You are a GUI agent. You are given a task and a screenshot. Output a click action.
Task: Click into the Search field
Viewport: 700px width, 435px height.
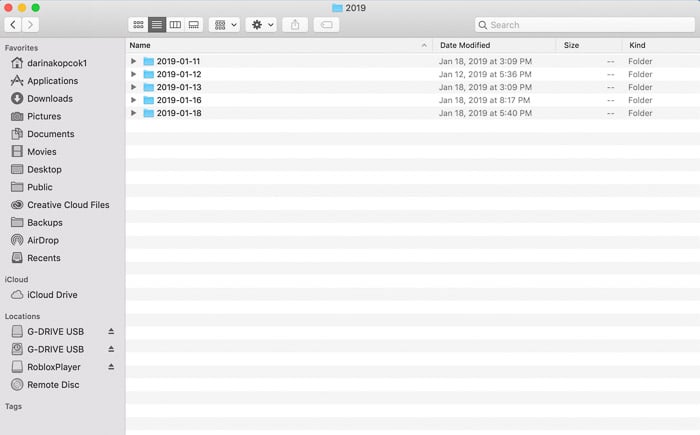point(585,25)
